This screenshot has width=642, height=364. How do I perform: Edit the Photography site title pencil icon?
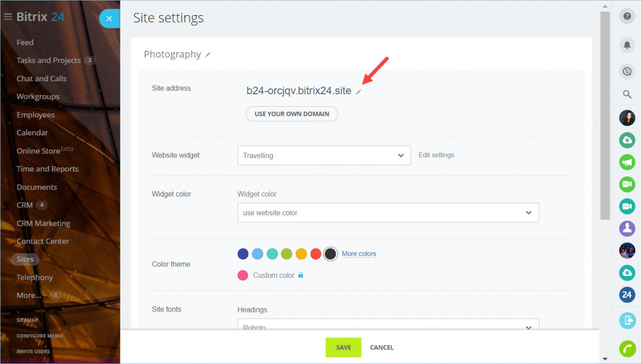[x=208, y=55]
